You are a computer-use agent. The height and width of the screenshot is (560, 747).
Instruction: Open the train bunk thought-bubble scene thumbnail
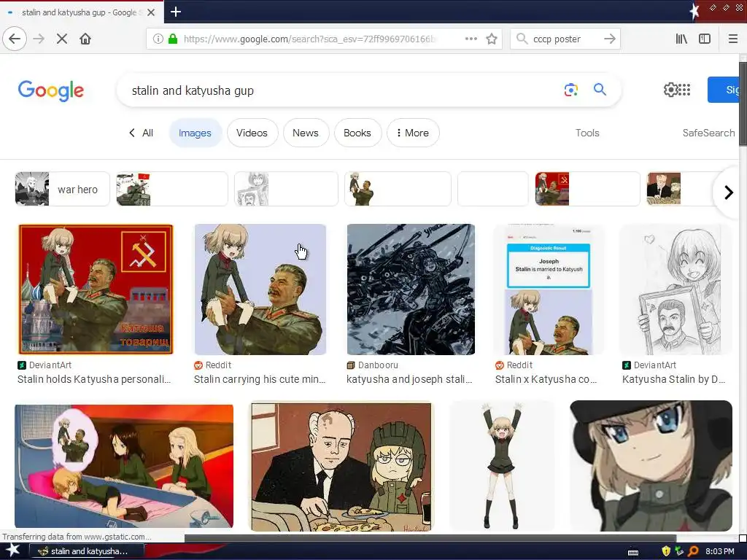(x=124, y=466)
